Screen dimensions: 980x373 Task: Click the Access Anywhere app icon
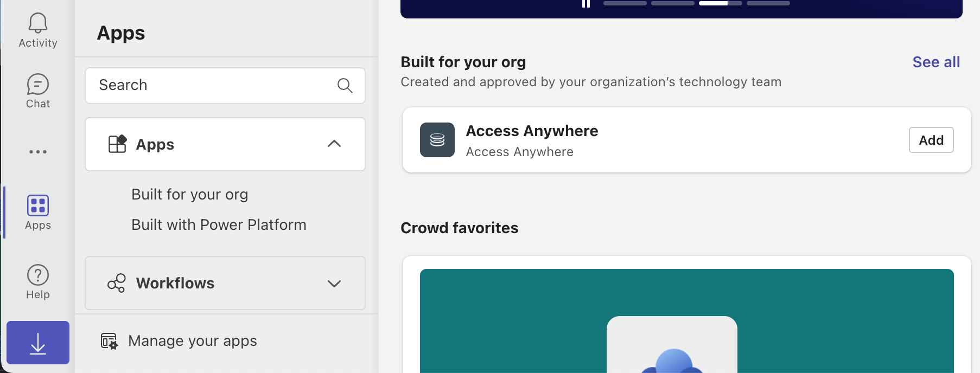point(437,140)
